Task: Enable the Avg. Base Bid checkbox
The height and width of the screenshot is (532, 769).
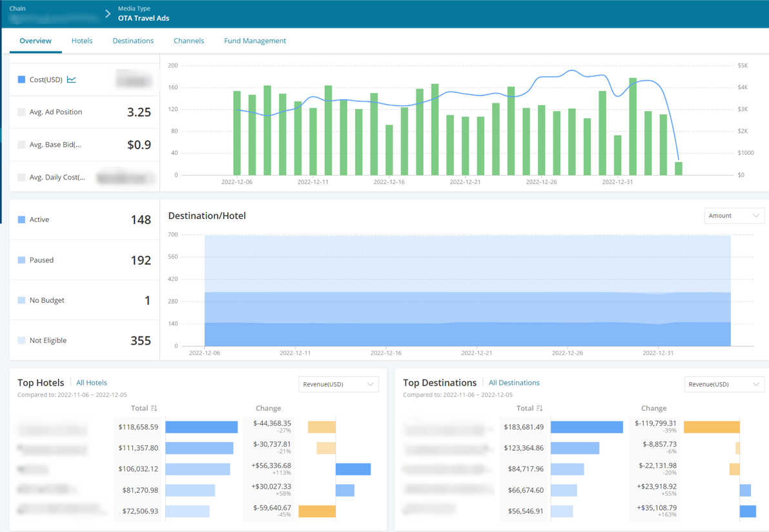Action: coord(21,145)
